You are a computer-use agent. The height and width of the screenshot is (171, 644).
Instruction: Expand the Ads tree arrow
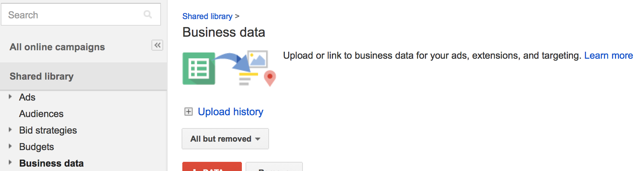click(x=10, y=97)
